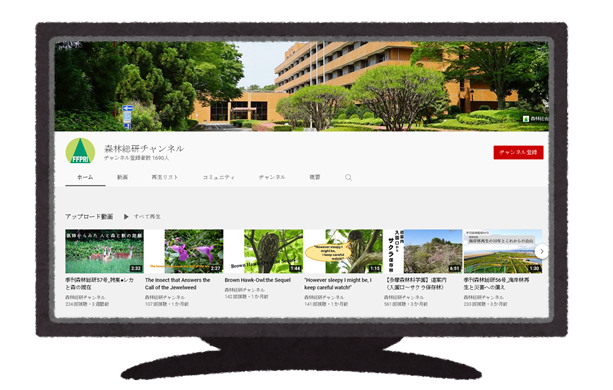Open the owl speech-bubble video thumbnail
The image size is (613, 390).
click(344, 251)
